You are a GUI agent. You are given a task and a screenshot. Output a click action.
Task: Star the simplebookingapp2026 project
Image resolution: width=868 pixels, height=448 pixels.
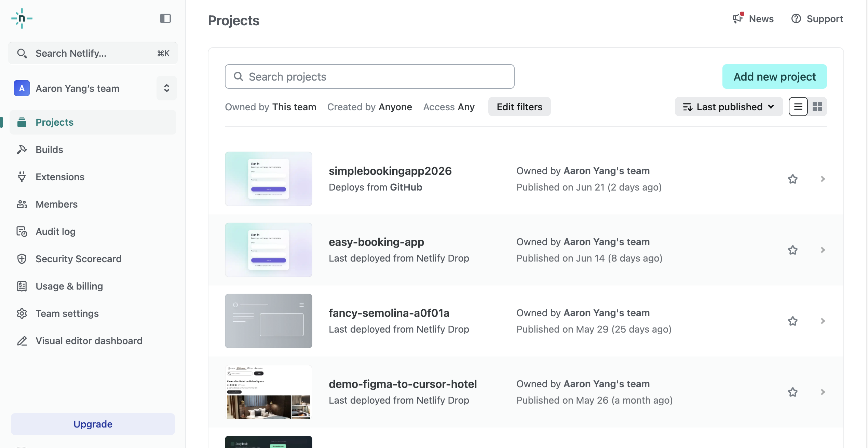coord(793,179)
